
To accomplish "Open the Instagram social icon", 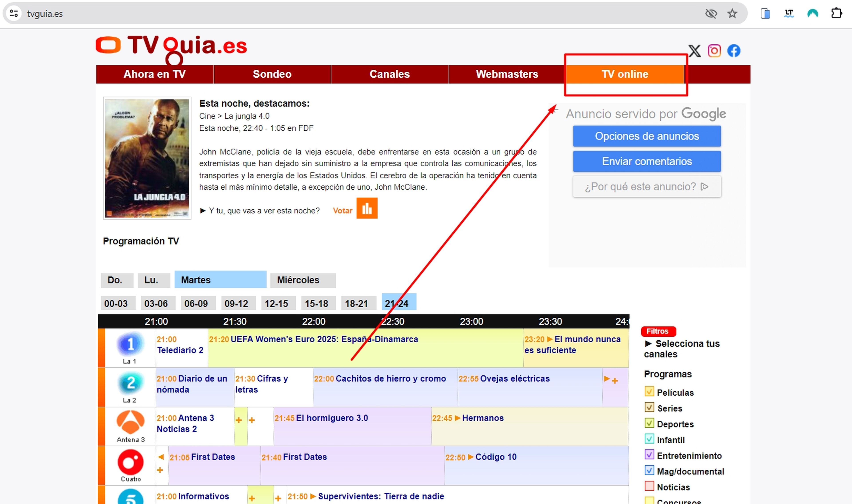I will [x=714, y=51].
